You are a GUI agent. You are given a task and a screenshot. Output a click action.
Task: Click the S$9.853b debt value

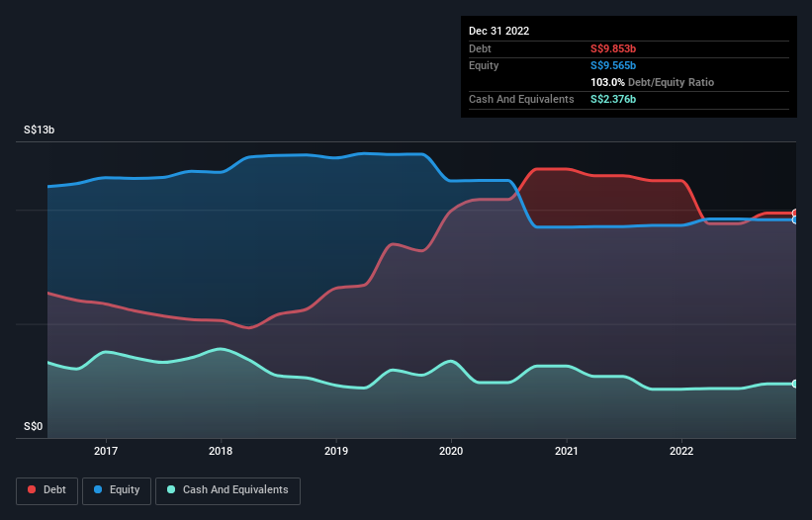point(613,48)
